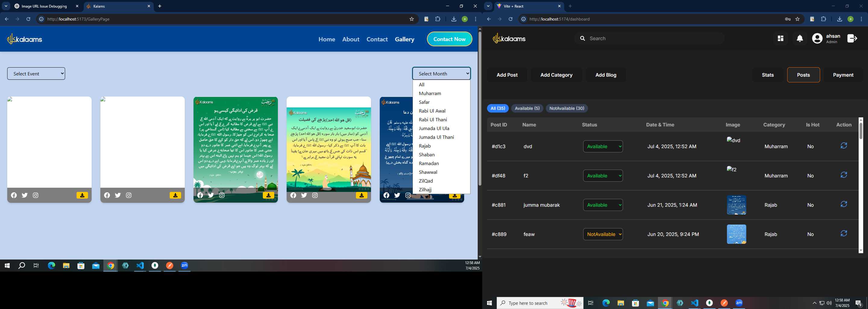Image resolution: width=868 pixels, height=309 pixels.
Task: Click Select Month dropdown box
Action: point(442,74)
